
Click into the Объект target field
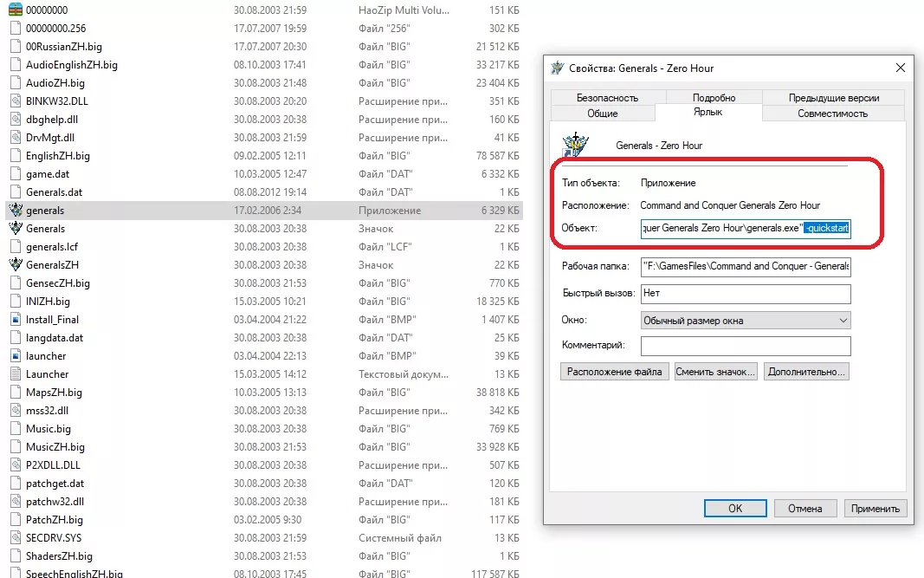pos(746,228)
